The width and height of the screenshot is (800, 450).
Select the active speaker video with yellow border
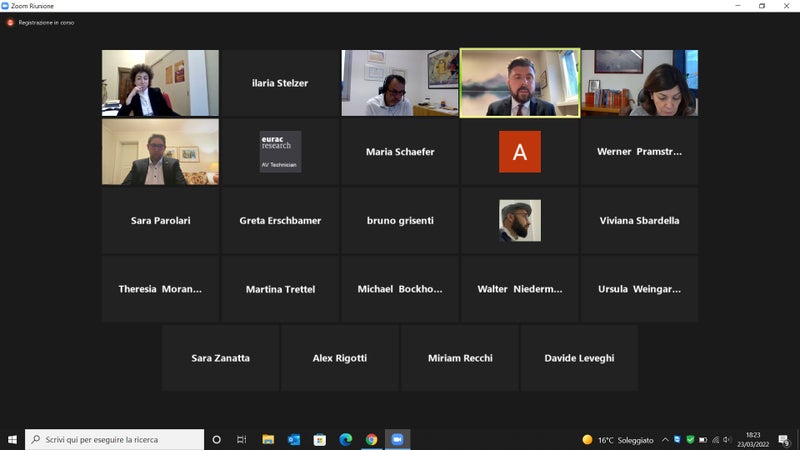pos(520,83)
